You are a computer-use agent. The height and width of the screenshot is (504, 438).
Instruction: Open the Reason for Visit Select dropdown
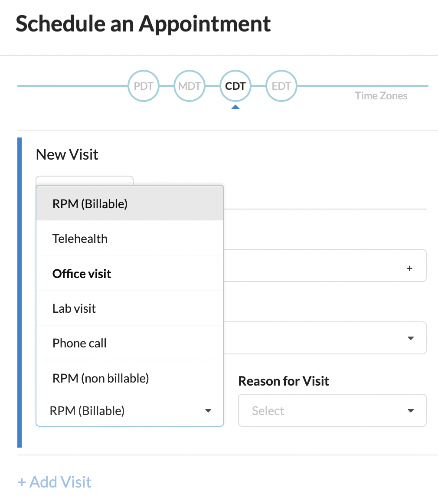coord(332,410)
